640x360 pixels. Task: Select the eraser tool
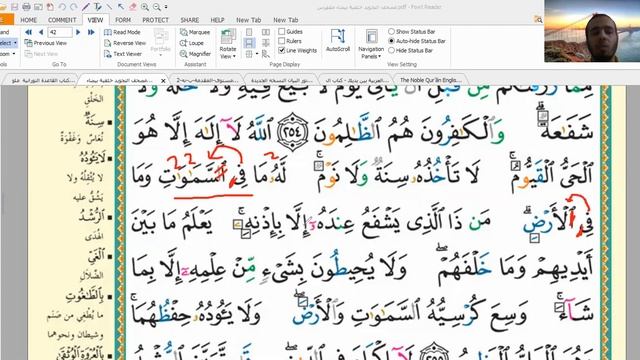(133, 7)
